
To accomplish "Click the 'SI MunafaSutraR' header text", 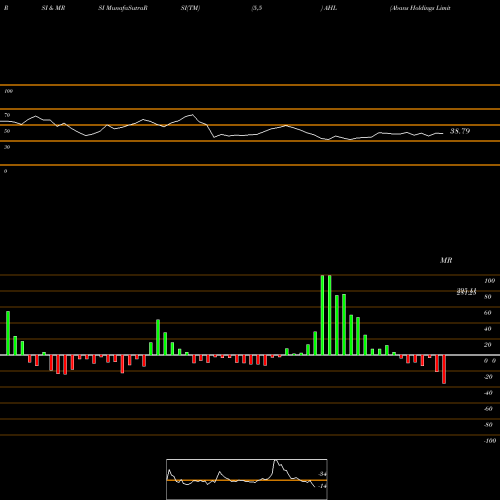I will [x=123, y=8].
